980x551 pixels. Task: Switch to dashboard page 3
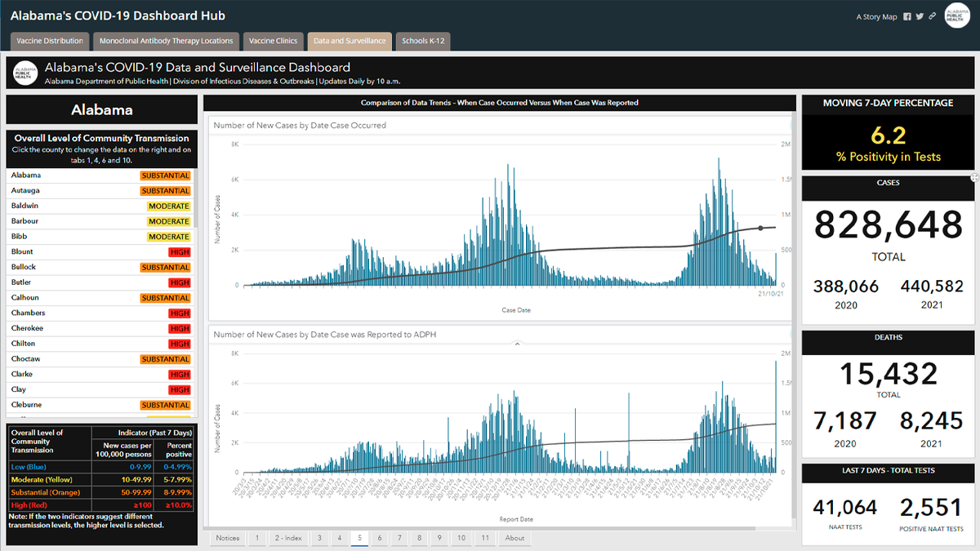tap(318, 538)
